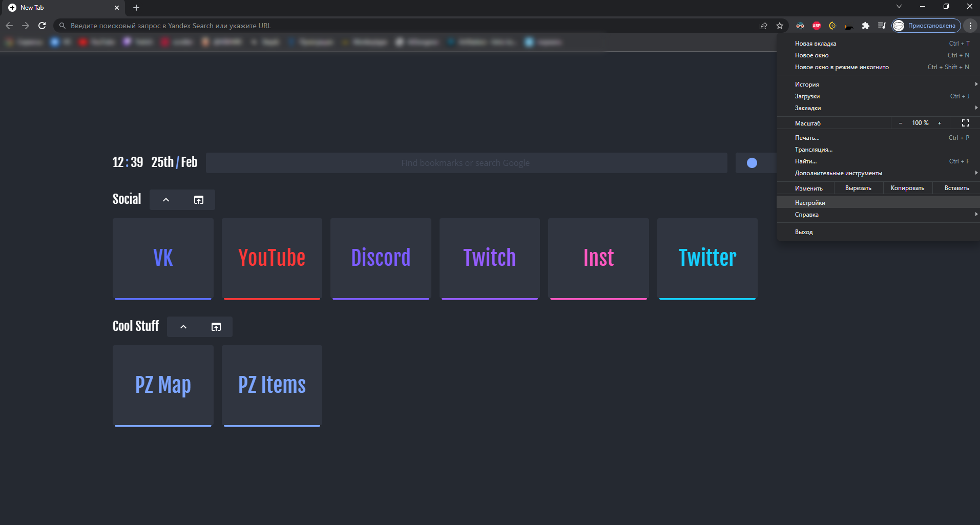Open the Twitch bookmark tile
The image size is (980, 525).
490,259
